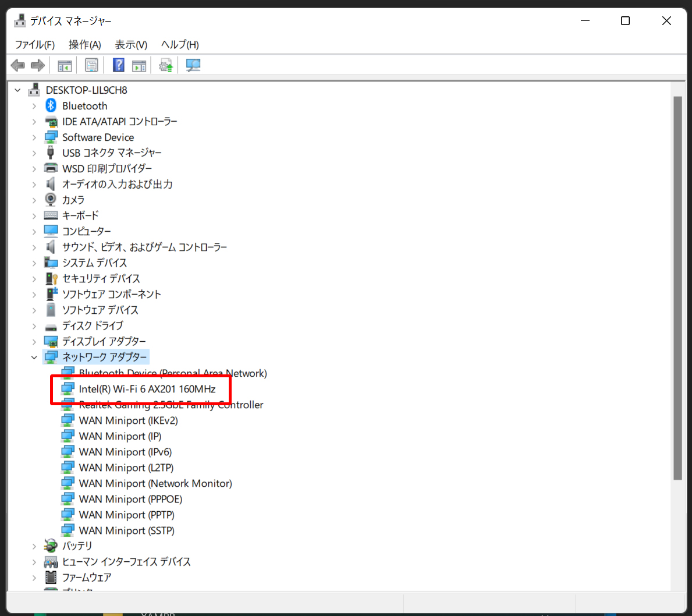Toggle the console tree pane toolbar icon

(x=65, y=65)
